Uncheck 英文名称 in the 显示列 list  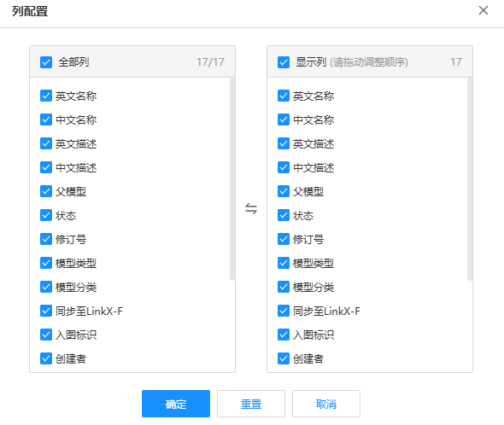point(284,96)
